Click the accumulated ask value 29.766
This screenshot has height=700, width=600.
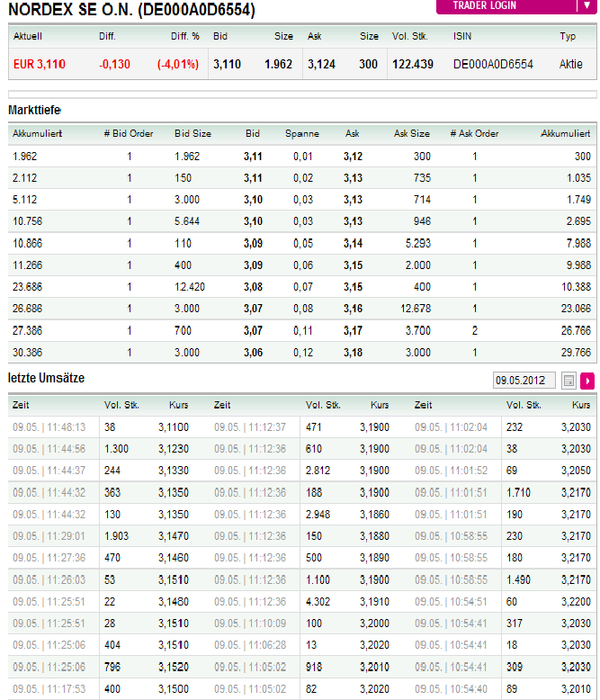coord(576,353)
